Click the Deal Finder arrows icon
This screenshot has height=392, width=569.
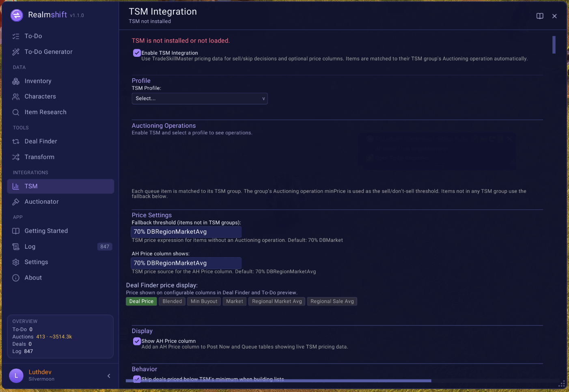16,141
